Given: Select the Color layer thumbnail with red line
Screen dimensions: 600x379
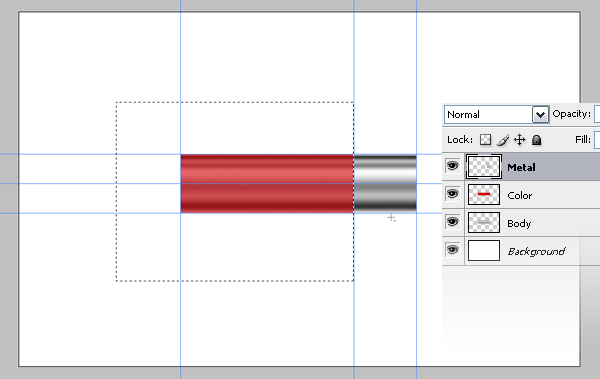Looking at the screenshot, I should [x=484, y=194].
